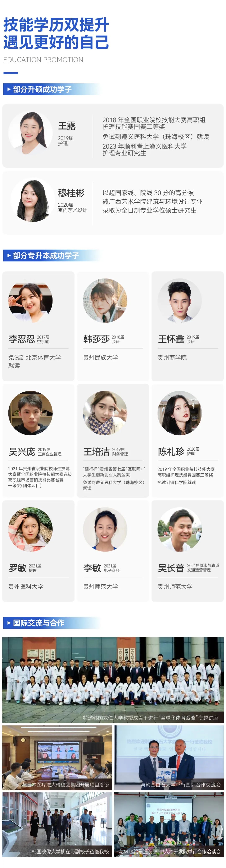Click the 技能学历双提升 main heading

(56, 25)
